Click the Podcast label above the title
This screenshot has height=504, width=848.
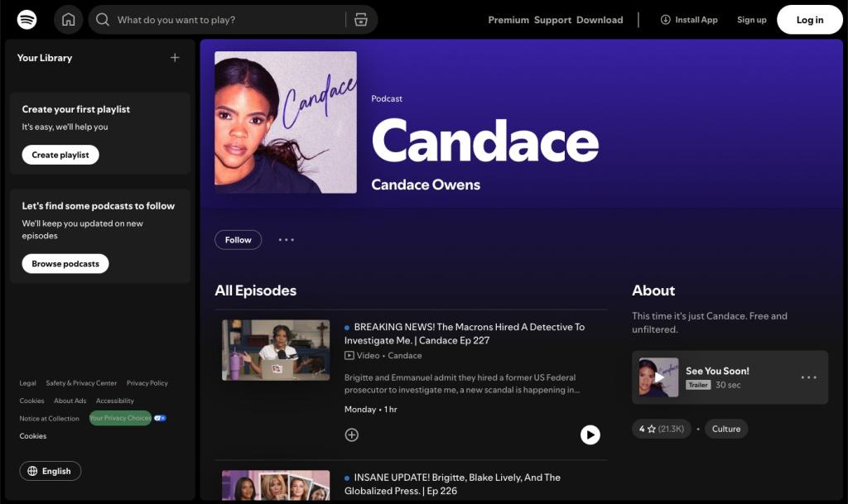pos(387,98)
